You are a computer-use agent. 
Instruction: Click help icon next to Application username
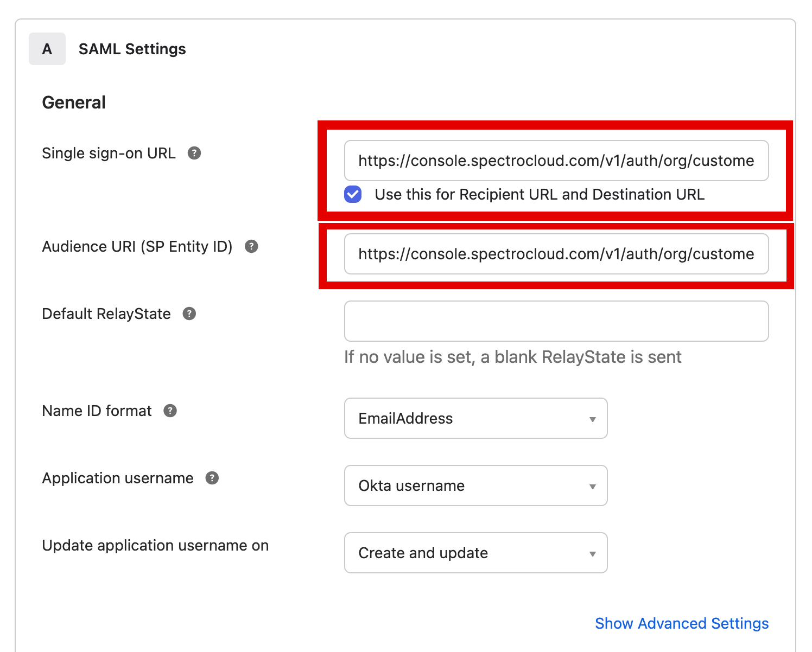pos(212,478)
